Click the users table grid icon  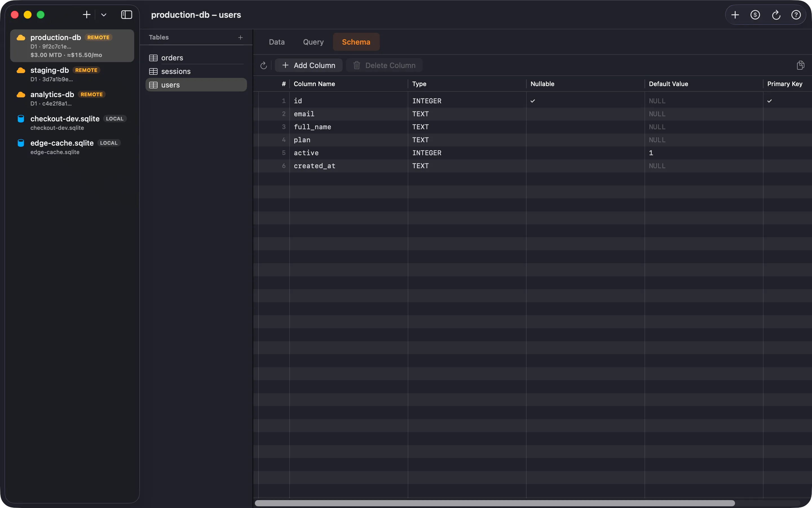click(x=153, y=85)
